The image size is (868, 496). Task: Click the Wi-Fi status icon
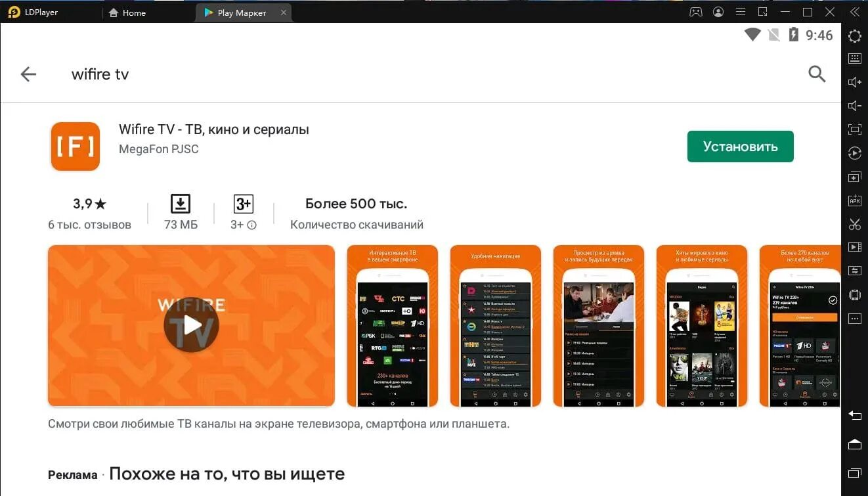(x=752, y=35)
